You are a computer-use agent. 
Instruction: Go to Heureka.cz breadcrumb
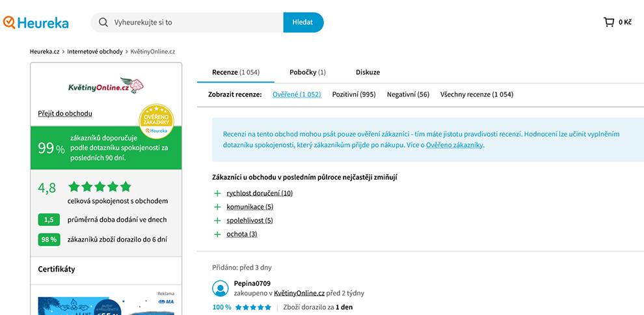(x=45, y=52)
